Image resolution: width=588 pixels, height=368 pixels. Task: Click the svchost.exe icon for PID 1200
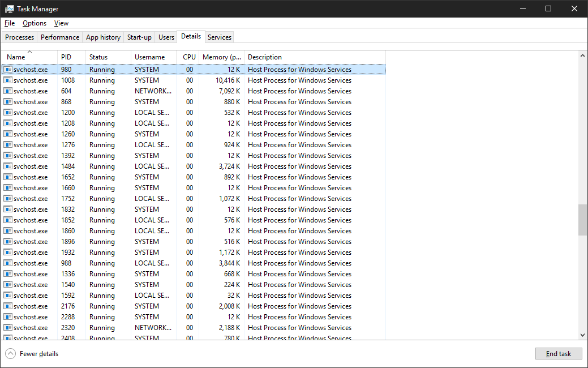coord(8,113)
